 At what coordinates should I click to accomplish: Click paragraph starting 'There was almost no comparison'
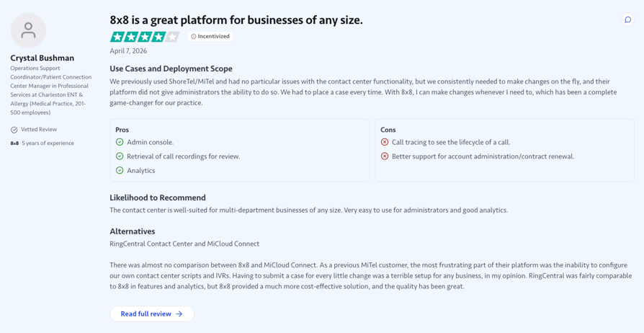(371, 276)
